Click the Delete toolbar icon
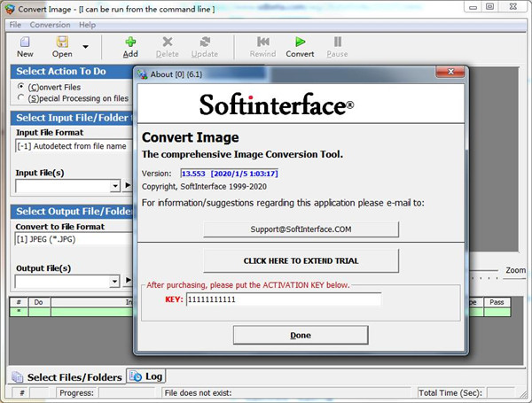Screen dimensions: 532x403 (x=168, y=42)
